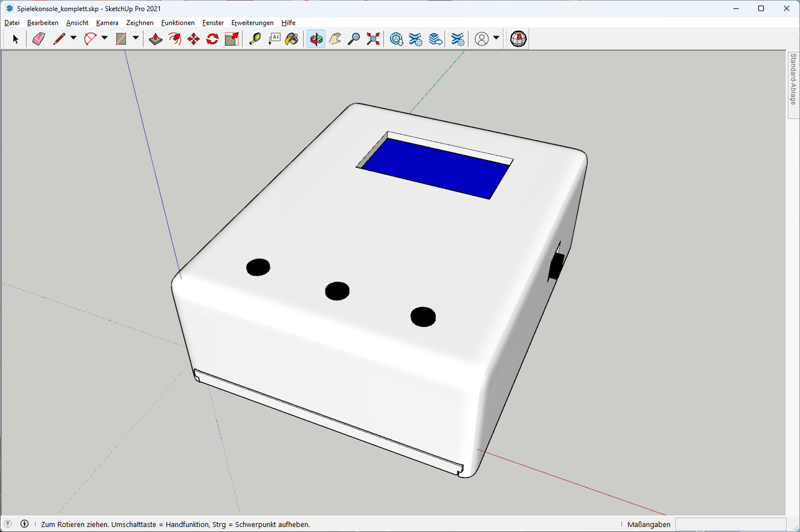The height and width of the screenshot is (532, 800).
Task: Open the Erweiterungen menu
Action: pyautogui.click(x=252, y=23)
